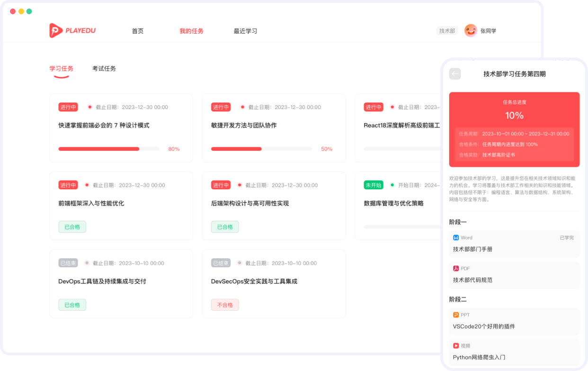This screenshot has height=371, width=588.
Task: Click the Word icon beside 技术部部门手册
Action: coord(457,237)
